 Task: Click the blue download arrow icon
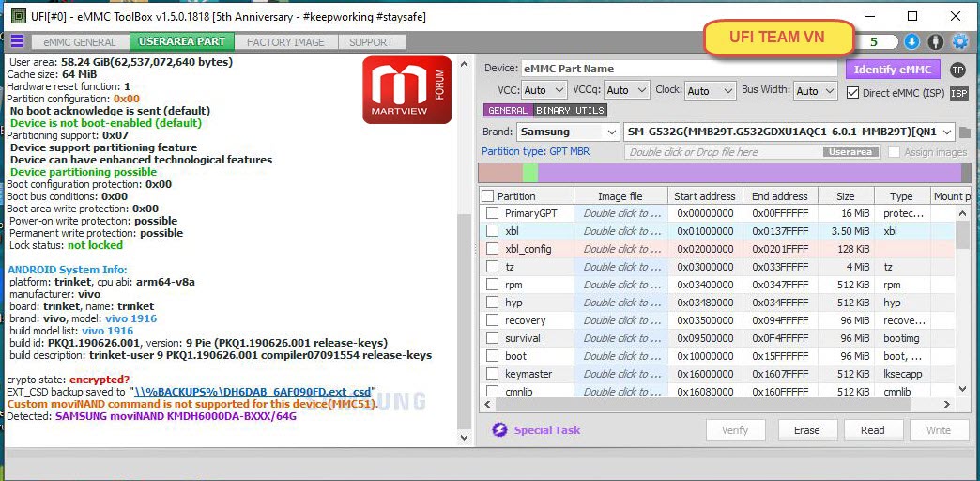[x=911, y=42]
